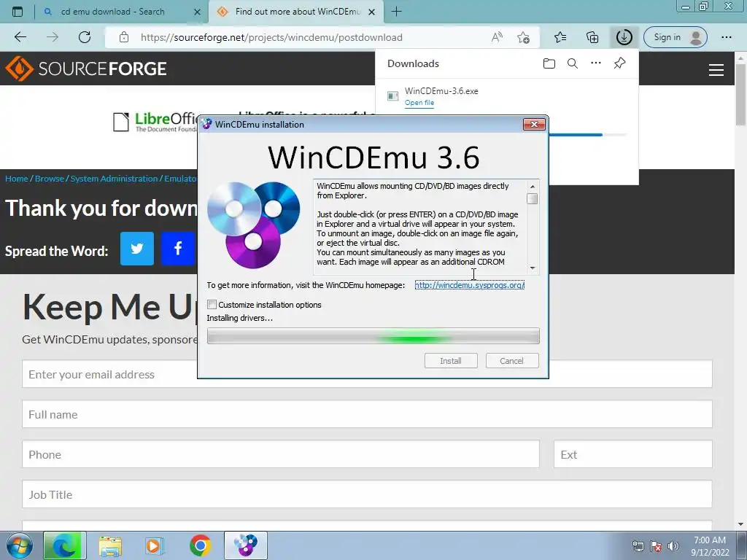This screenshot has width=747, height=560.
Task: Click the description scrollbar thumb
Action: [x=533, y=198]
